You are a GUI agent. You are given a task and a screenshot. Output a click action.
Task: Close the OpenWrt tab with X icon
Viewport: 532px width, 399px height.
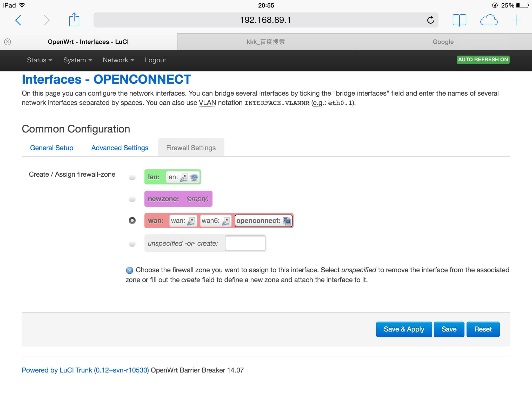[8, 42]
